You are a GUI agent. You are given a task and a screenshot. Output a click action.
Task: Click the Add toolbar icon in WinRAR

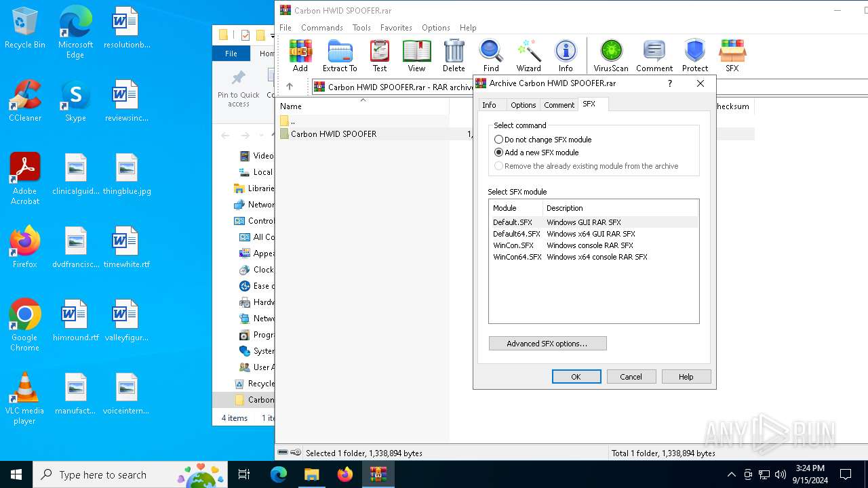[x=300, y=56]
